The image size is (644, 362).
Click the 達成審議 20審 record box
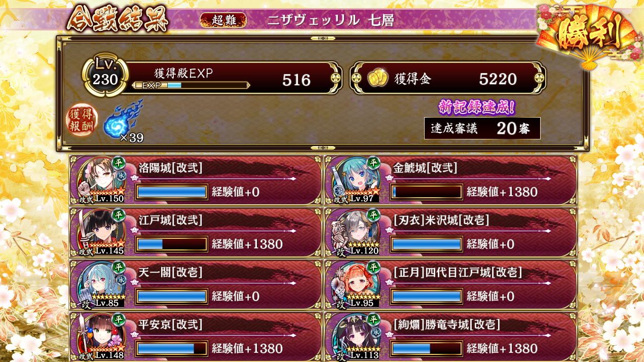click(x=482, y=128)
